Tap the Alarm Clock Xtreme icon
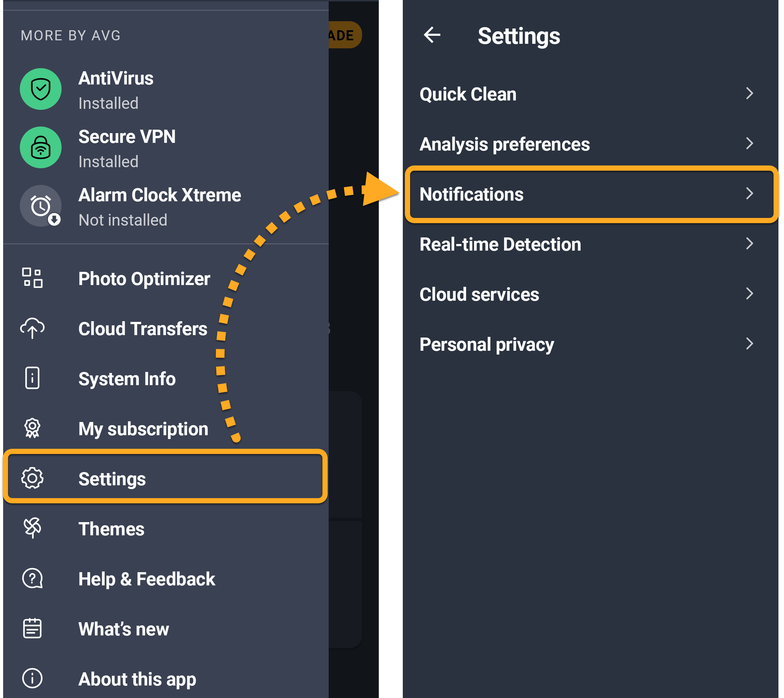 coord(41,206)
